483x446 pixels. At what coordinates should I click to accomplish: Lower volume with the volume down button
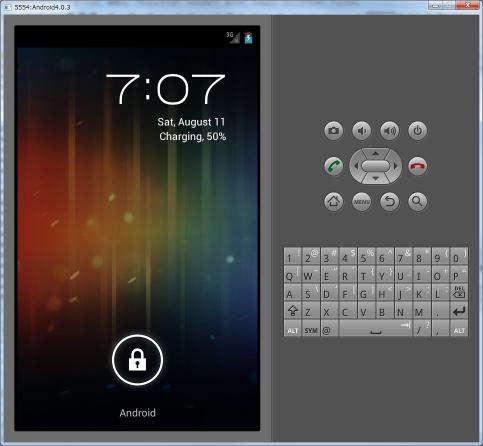361,130
